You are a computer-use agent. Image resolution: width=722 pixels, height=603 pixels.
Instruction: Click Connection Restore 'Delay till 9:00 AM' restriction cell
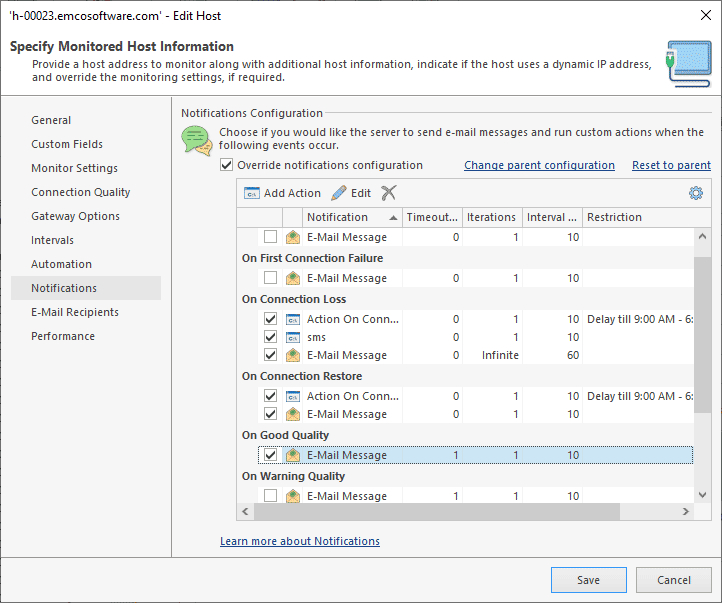click(638, 396)
